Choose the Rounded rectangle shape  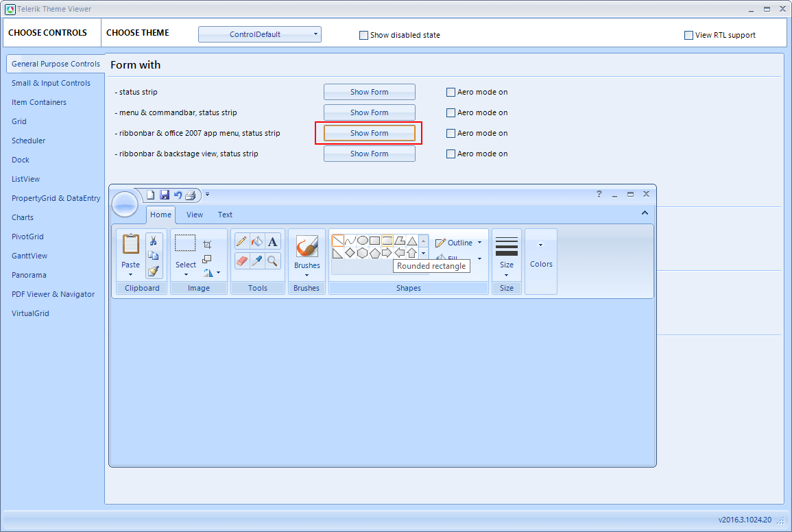point(387,241)
